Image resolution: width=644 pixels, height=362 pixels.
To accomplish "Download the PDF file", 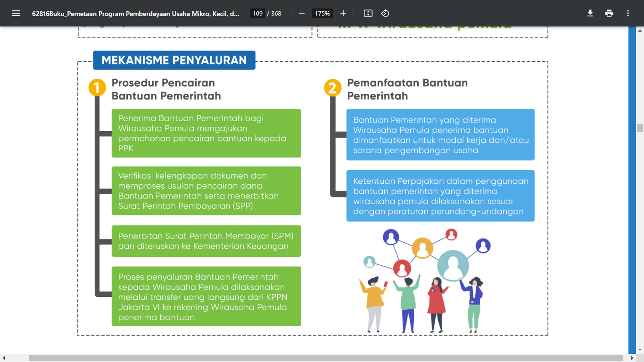I will (590, 13).
